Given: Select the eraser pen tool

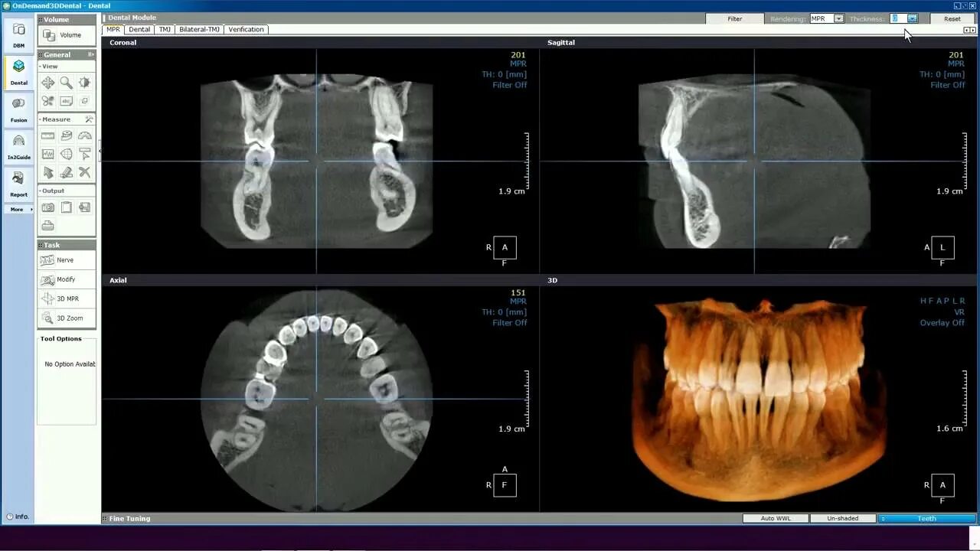Looking at the screenshot, I should point(67,173).
